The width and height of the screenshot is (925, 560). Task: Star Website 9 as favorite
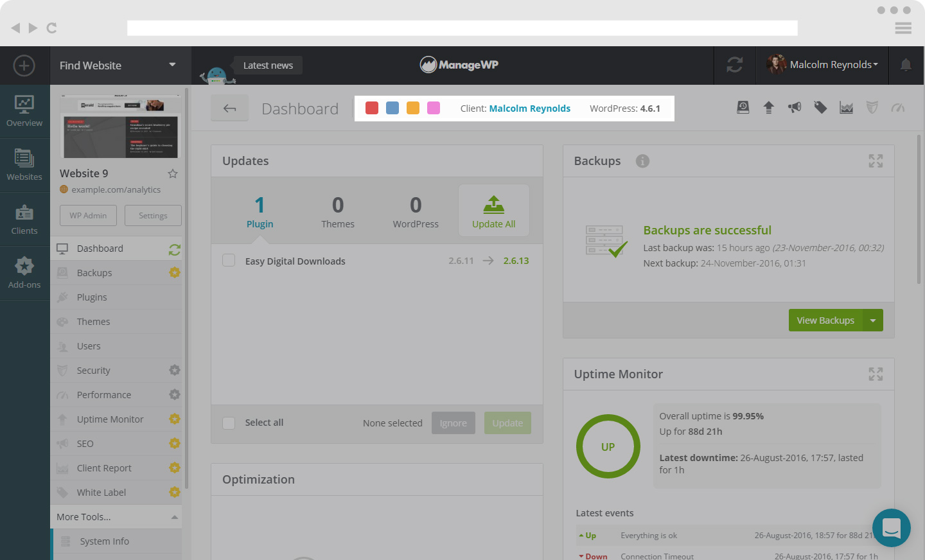pos(173,173)
